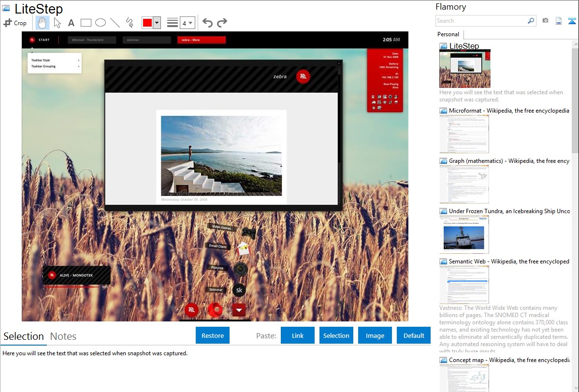
Task: Select the arrow pointer tool
Action: (57, 23)
